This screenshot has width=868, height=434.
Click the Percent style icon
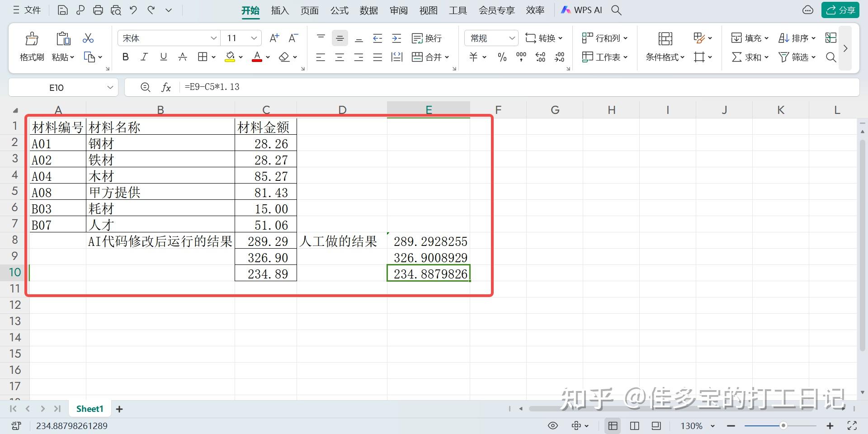(502, 57)
